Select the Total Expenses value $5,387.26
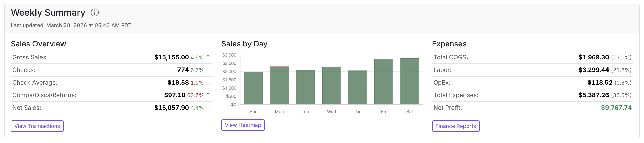Screen dimensions: 644x143 coord(594,95)
